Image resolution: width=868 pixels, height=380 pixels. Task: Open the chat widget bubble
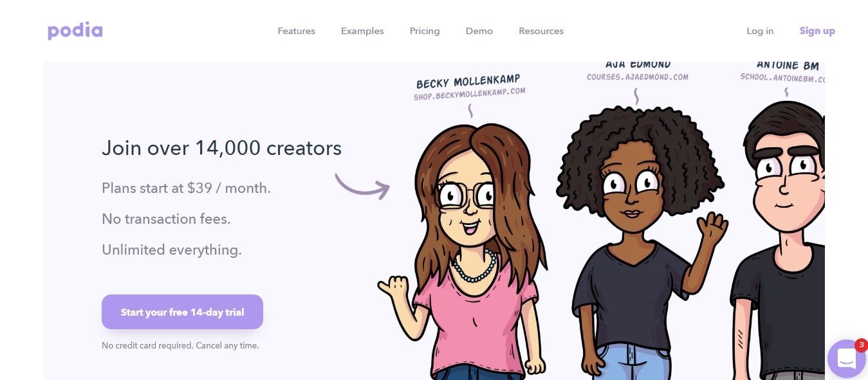[847, 359]
